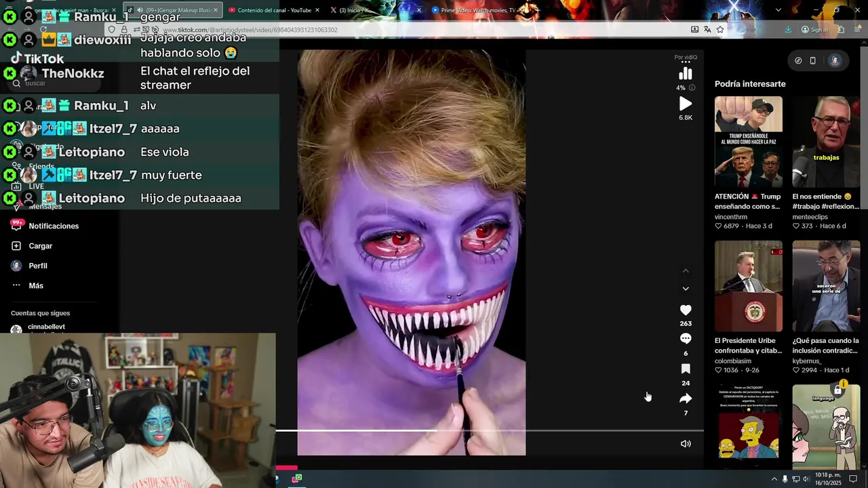Open the profile avatar menu

click(835, 60)
